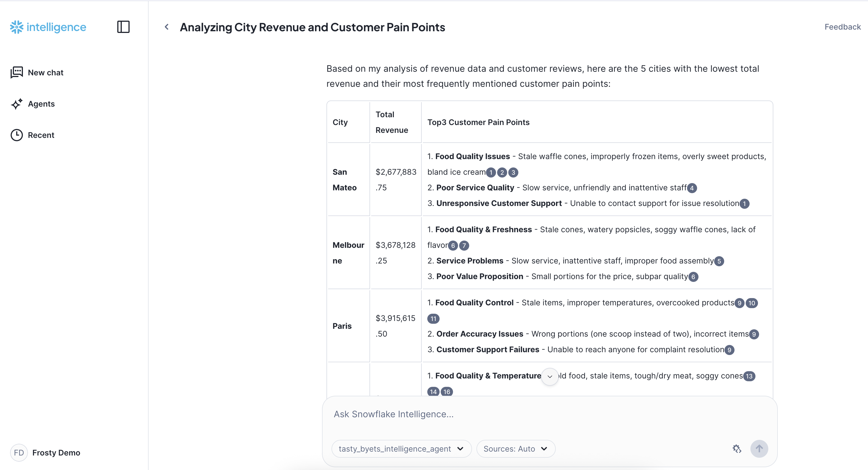
Task: Expand the Sources: Auto dropdown
Action: click(x=515, y=449)
